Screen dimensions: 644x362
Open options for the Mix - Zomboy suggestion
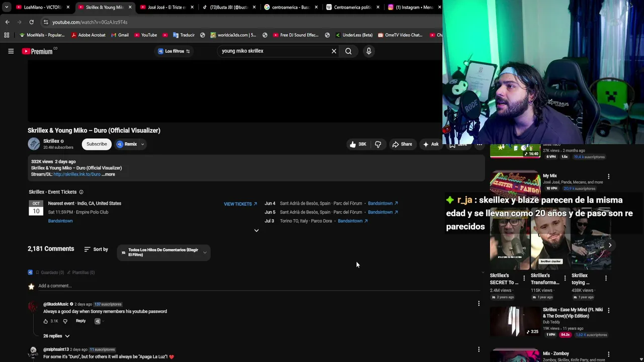[x=608, y=354]
